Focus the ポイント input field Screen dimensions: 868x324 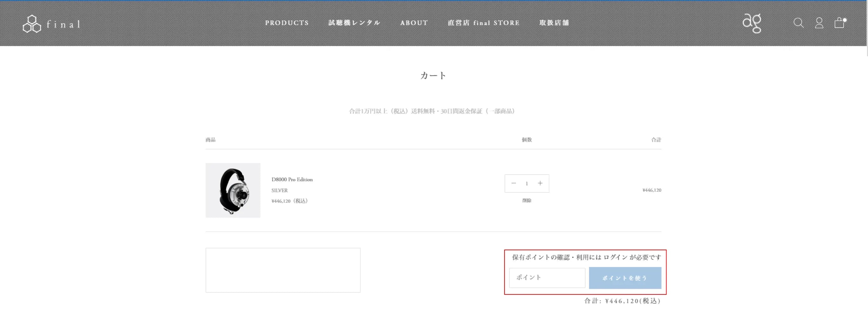click(547, 278)
